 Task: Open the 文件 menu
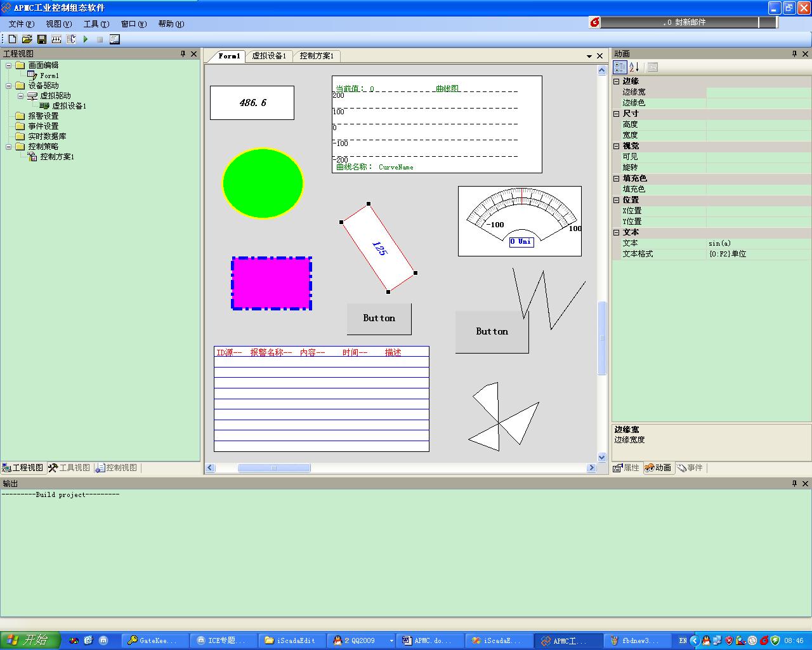click(x=21, y=23)
